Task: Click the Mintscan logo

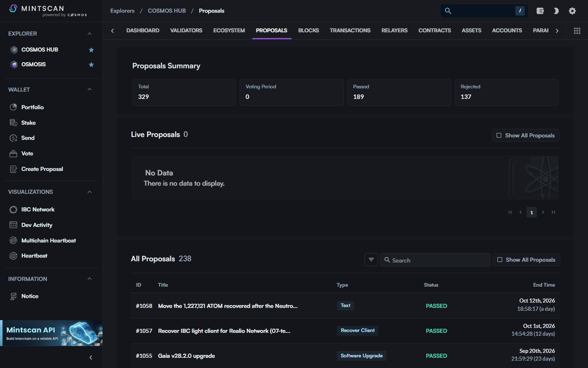Action: [48, 11]
